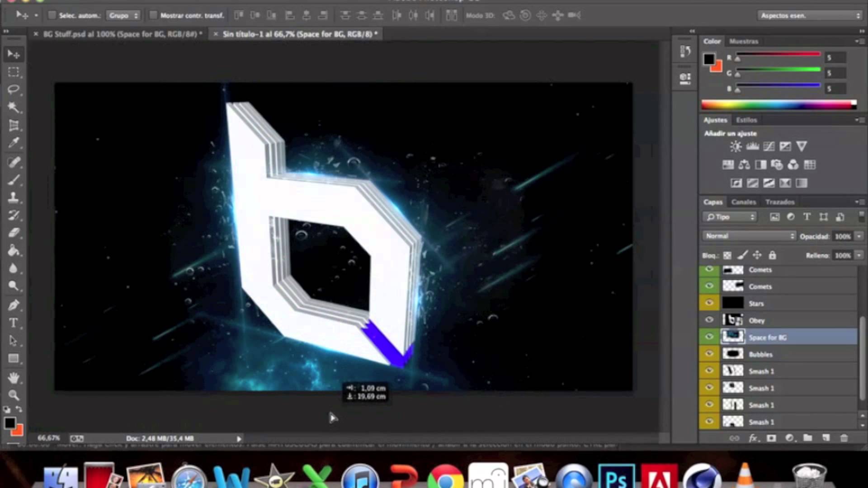Lock all for selected layer

[x=772, y=255]
